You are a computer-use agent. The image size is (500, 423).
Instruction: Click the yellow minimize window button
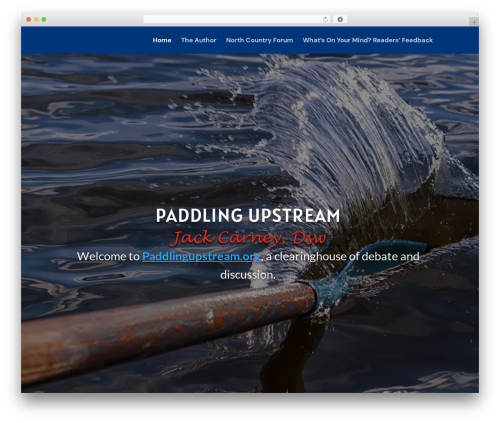[36, 19]
